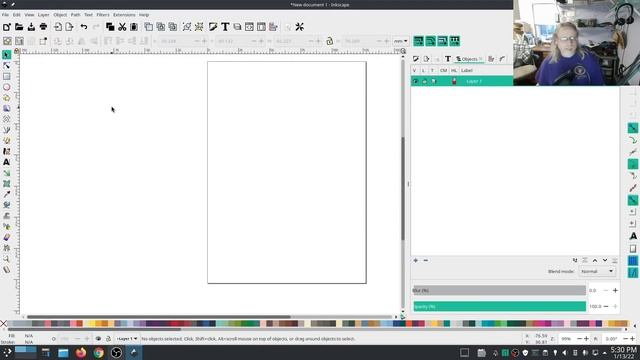Switch to the Objects panel tab
The height and width of the screenshot is (360, 640).
[x=469, y=59]
